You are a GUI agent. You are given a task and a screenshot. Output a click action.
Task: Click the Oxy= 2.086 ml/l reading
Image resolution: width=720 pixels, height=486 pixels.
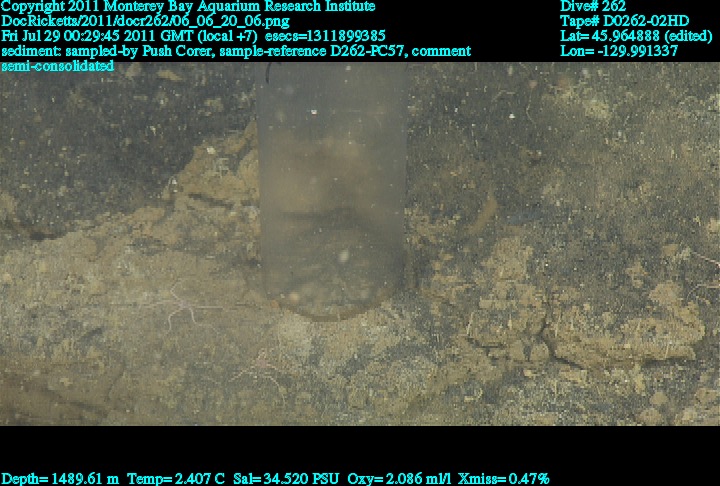click(399, 479)
